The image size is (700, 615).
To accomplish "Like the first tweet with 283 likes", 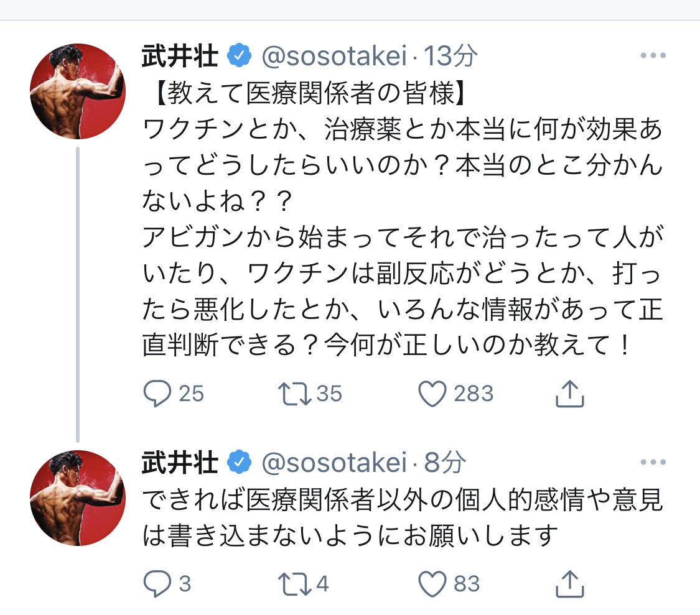I will pos(433,393).
